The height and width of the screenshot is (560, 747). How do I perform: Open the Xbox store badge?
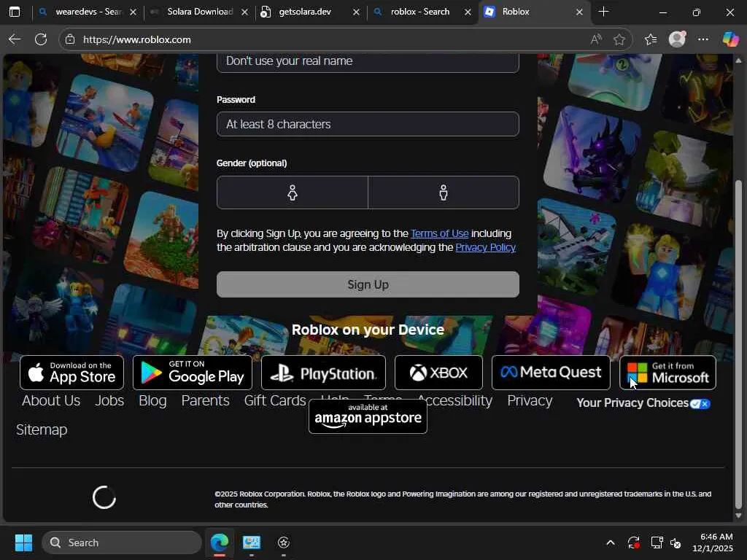438,373
